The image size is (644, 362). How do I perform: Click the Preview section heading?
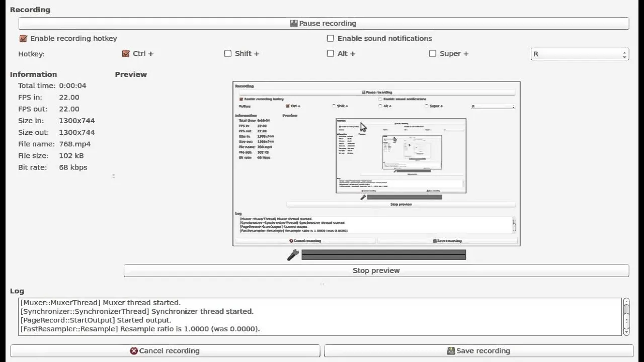(x=131, y=74)
